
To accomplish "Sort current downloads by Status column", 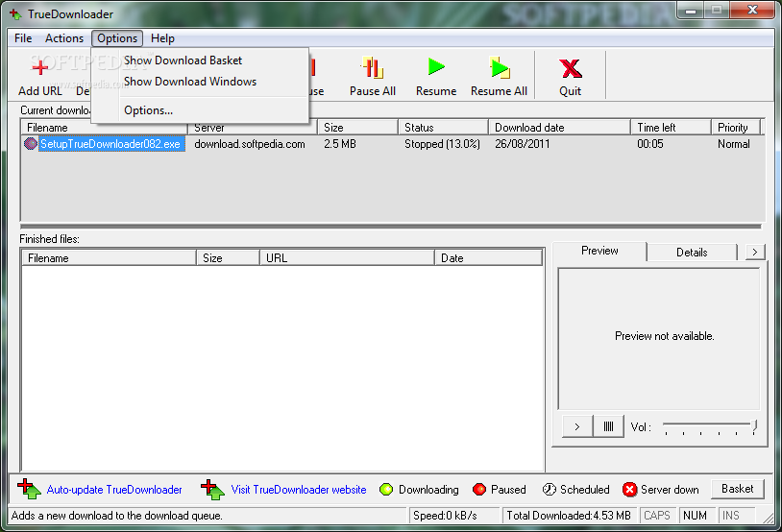I will click(443, 128).
